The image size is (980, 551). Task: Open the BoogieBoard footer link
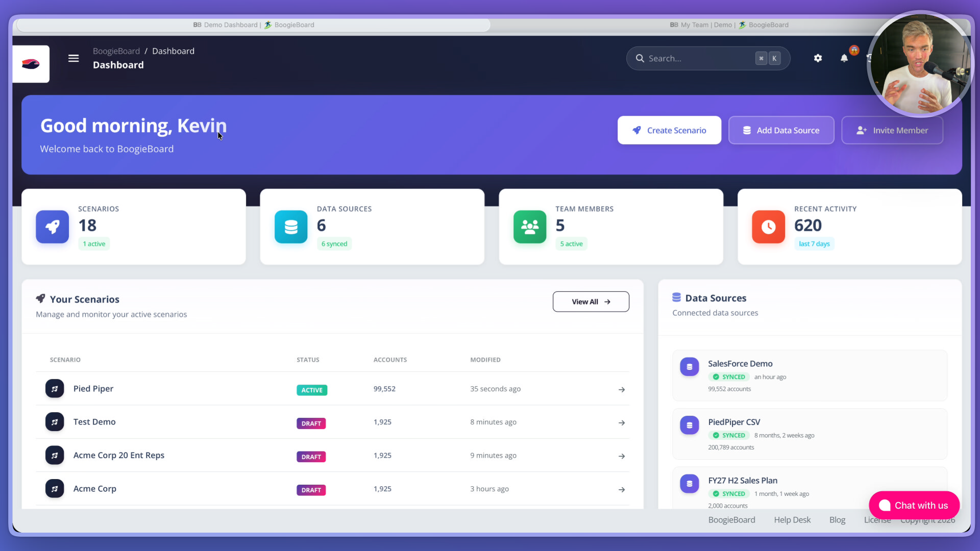coord(731,520)
